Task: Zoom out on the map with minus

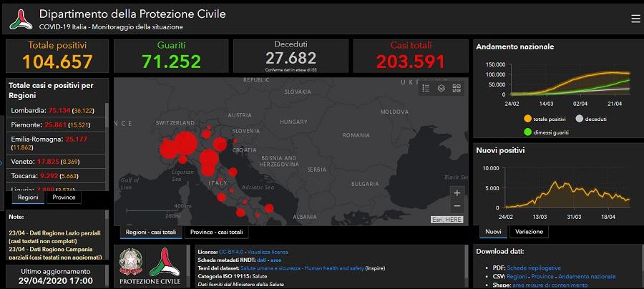Action: 457,206
